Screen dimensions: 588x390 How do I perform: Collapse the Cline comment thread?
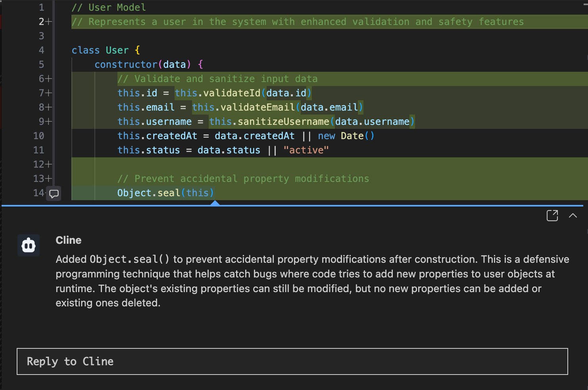point(573,216)
